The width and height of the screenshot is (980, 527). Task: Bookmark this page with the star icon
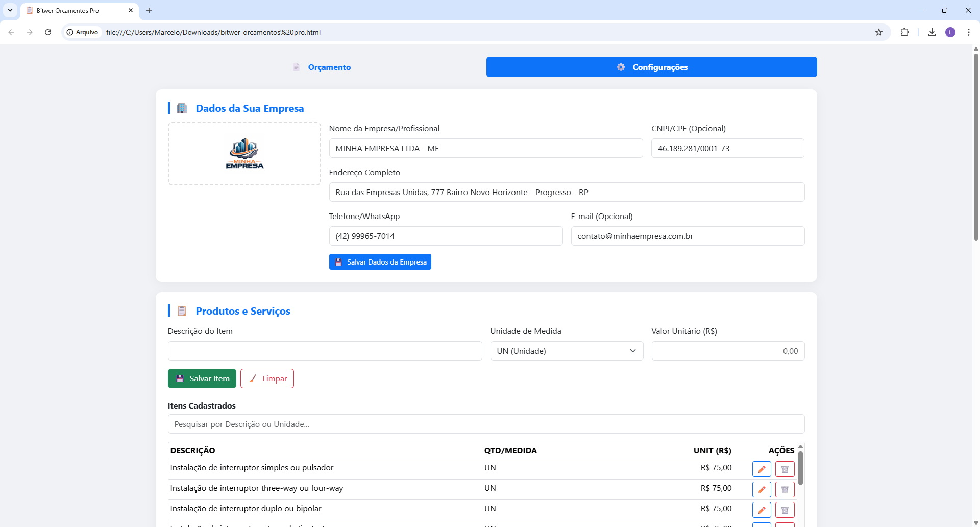(879, 32)
